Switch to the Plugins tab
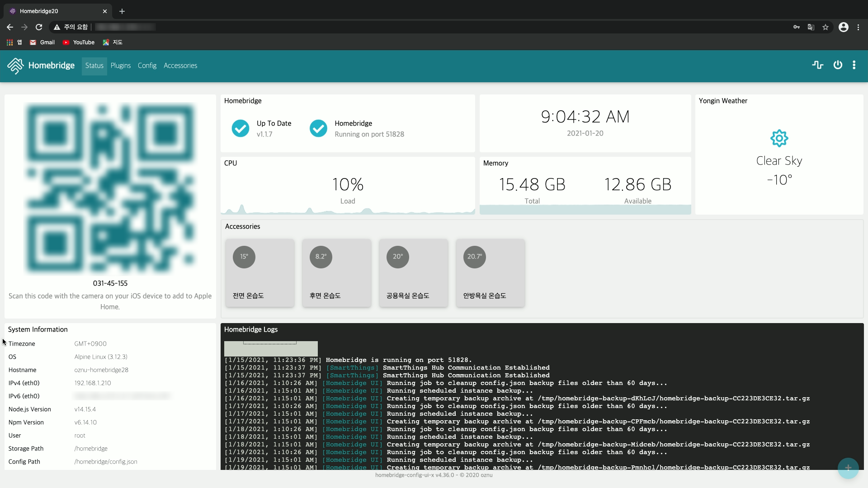Viewport: 868px width, 488px height. pos(120,66)
